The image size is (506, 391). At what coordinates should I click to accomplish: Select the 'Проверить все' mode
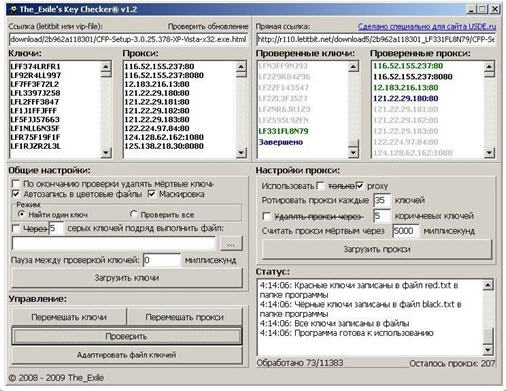(x=133, y=214)
